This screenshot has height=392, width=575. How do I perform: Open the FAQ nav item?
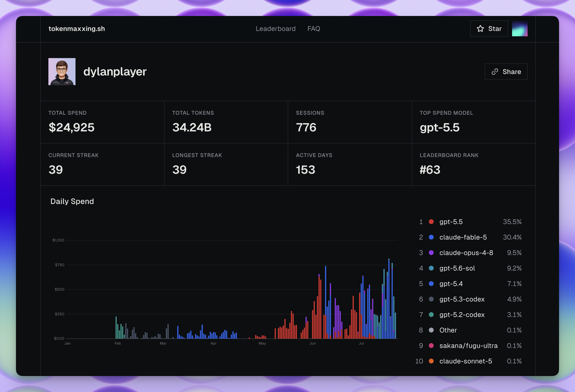[314, 29]
